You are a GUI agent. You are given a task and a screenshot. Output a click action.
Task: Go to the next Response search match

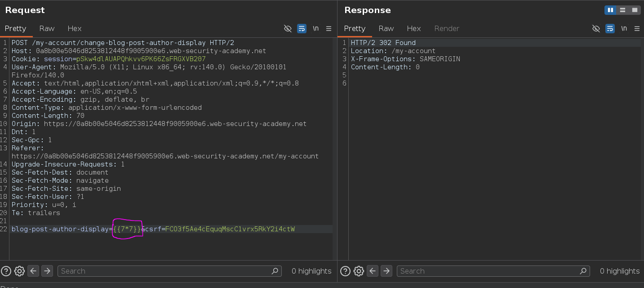pos(386,271)
